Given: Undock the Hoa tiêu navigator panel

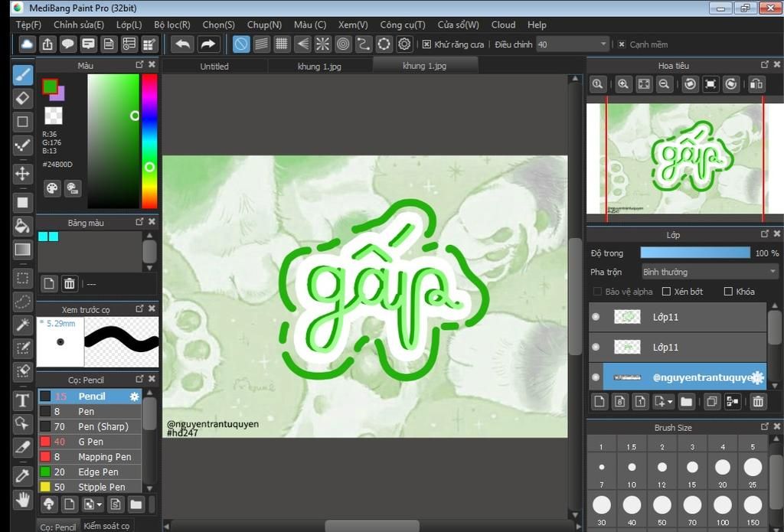Looking at the screenshot, I should pos(765,64).
